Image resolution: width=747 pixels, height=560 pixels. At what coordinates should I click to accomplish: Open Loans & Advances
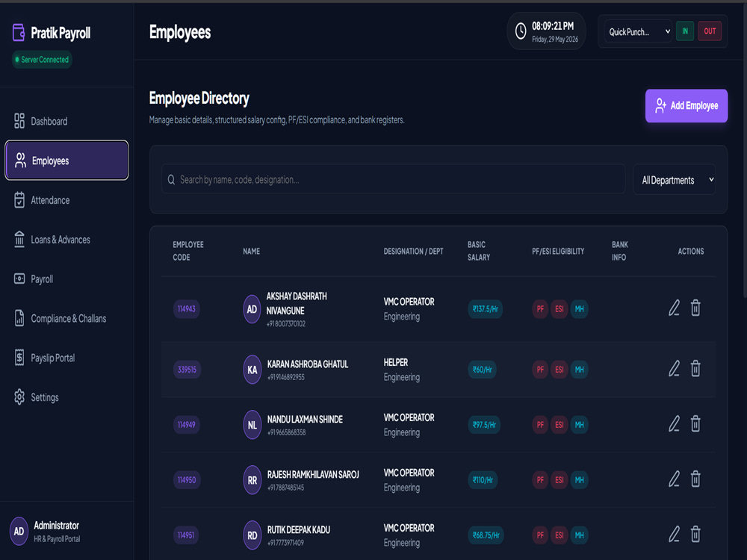click(66, 240)
